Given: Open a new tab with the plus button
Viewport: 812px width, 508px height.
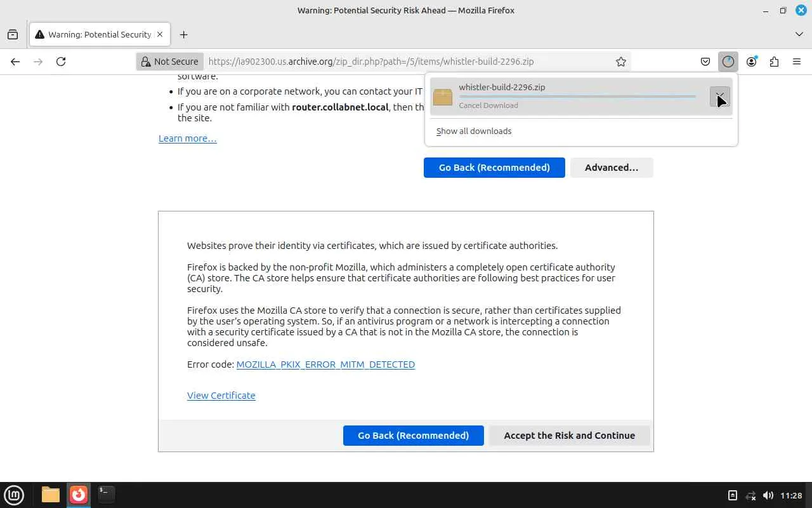Looking at the screenshot, I should tap(183, 35).
